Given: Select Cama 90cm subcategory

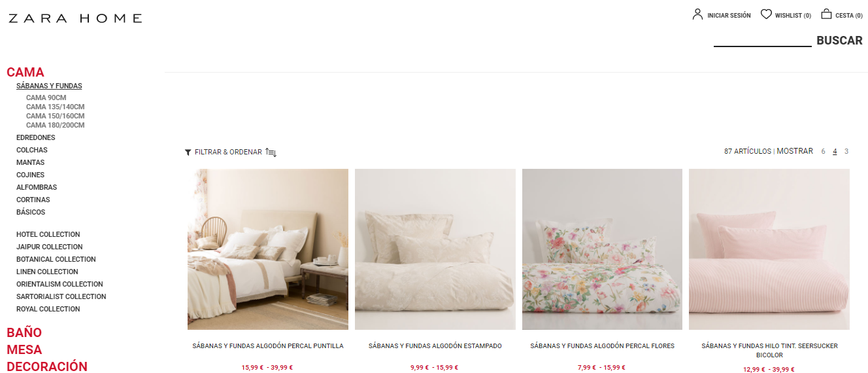Looking at the screenshot, I should (x=46, y=98).
